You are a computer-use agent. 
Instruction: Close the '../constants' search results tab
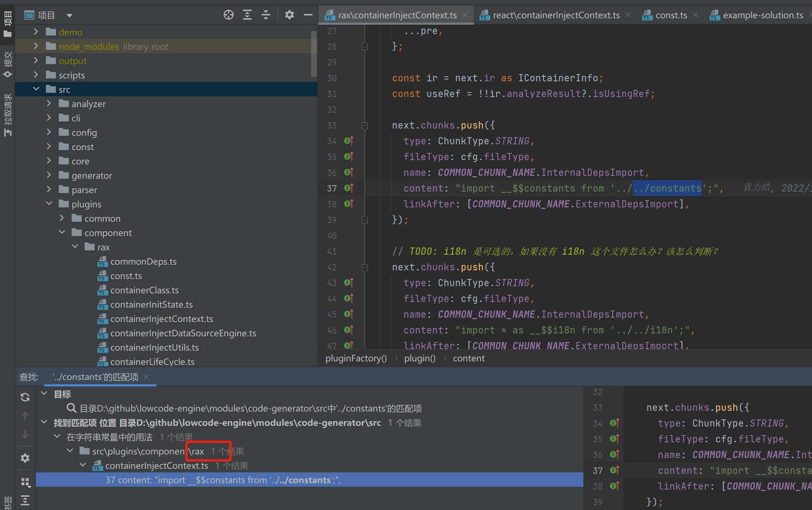click(146, 377)
